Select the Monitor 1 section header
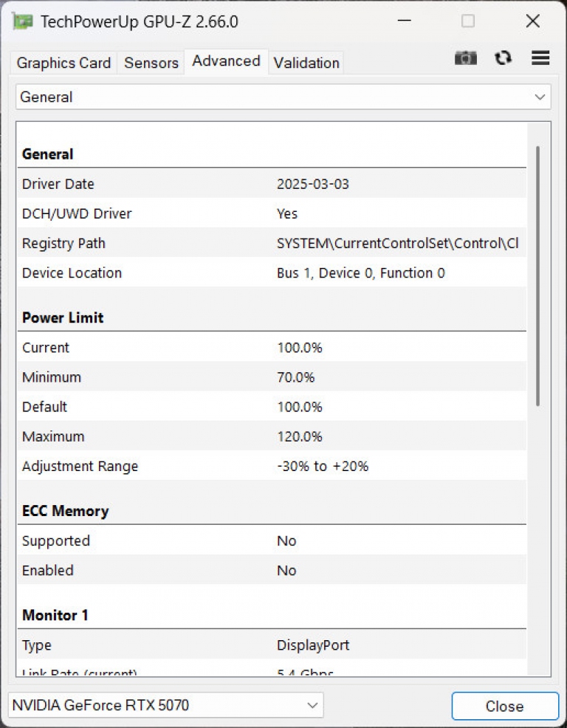567x728 pixels. click(x=55, y=616)
